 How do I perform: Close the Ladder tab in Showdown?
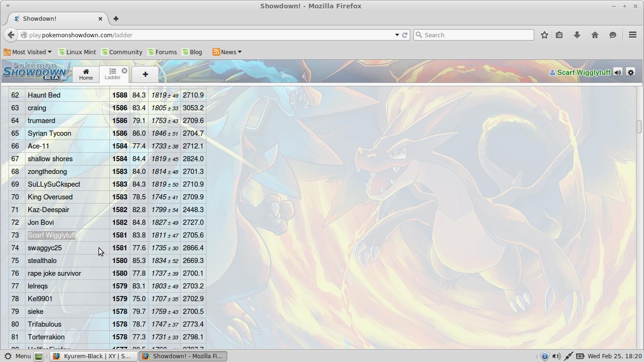click(124, 71)
